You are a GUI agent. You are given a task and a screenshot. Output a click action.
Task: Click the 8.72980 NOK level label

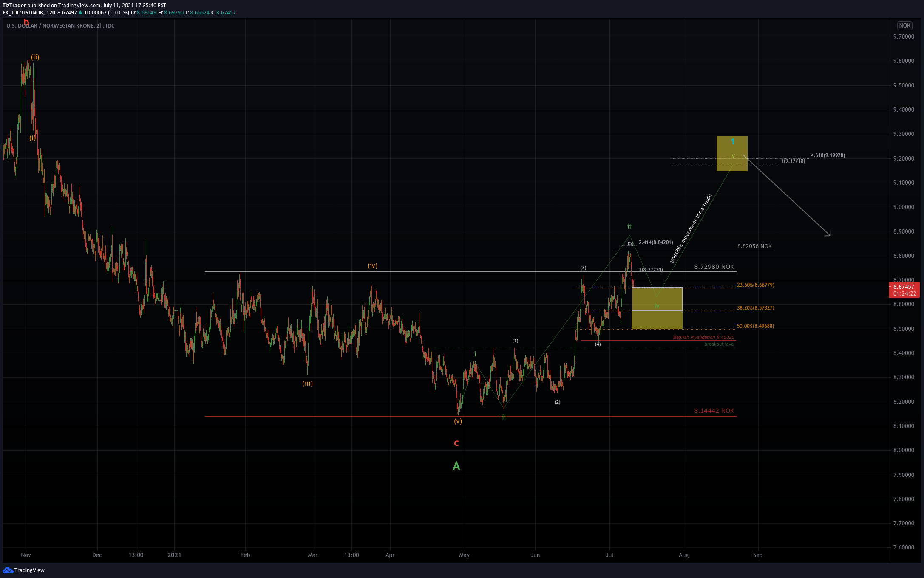coord(714,267)
